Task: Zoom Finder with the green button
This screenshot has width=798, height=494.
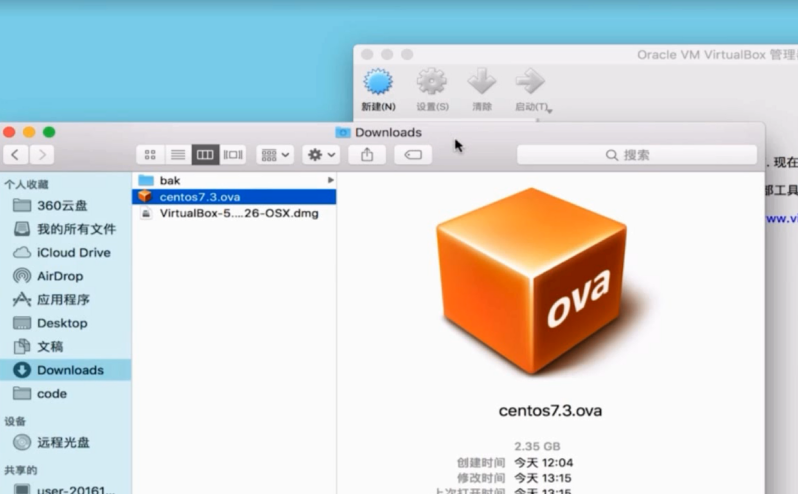Action: 49,132
